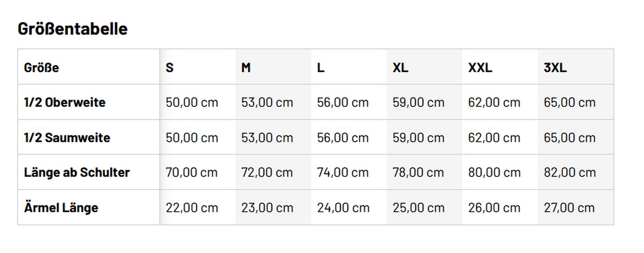This screenshot has width=644, height=253.
Task: Click the XL size column header
Action: click(x=400, y=67)
